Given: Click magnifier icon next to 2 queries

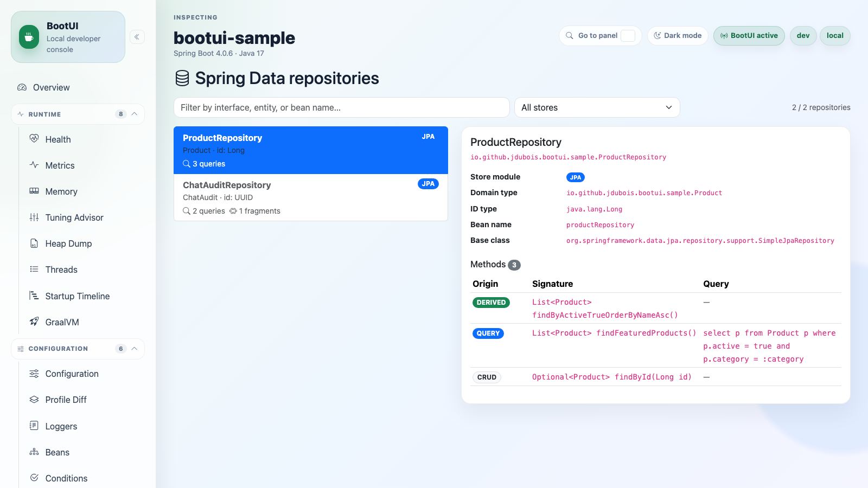Looking at the screenshot, I should tap(187, 211).
